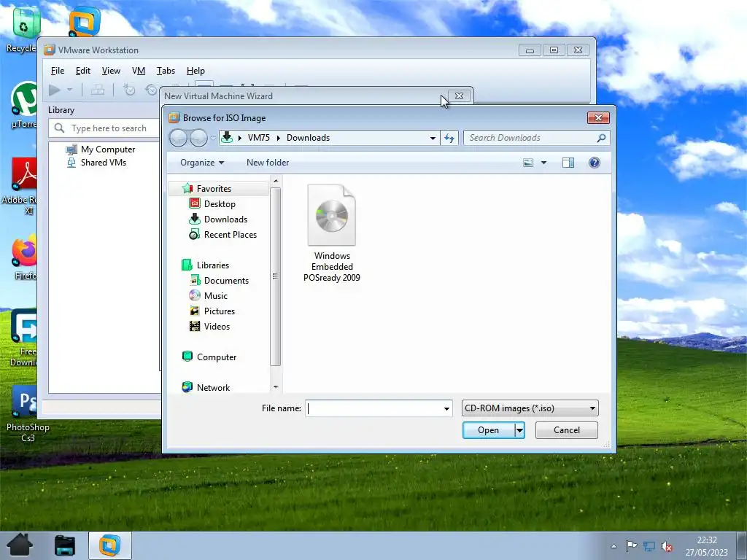Select My Computer in VMware Library
747x560 pixels.
point(108,149)
